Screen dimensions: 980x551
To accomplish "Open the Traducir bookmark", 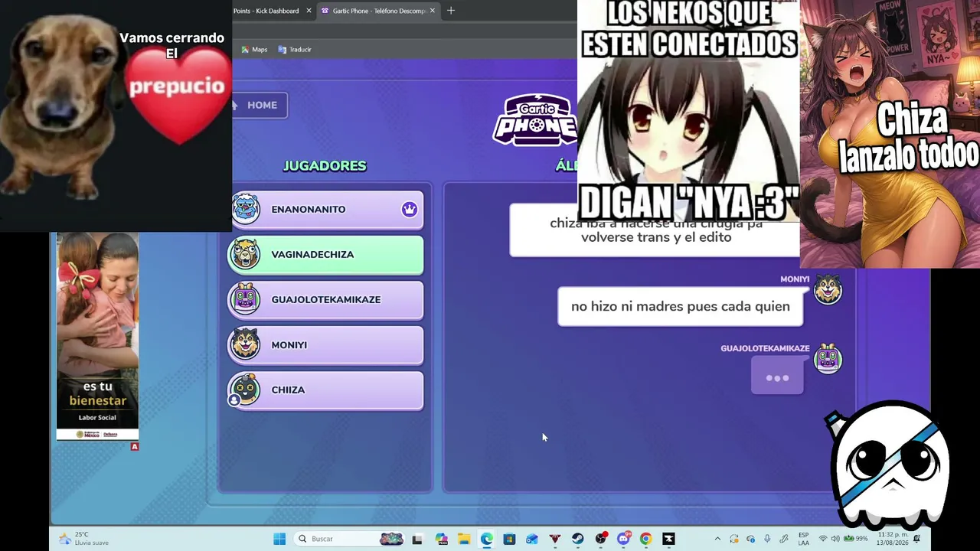I will pos(295,50).
